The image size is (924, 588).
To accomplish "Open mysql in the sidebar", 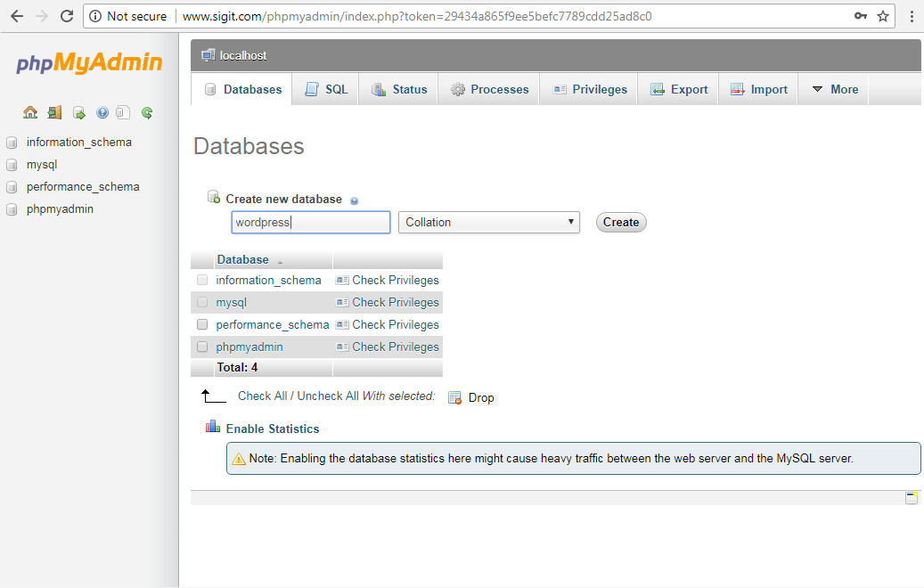I will pyautogui.click(x=42, y=165).
